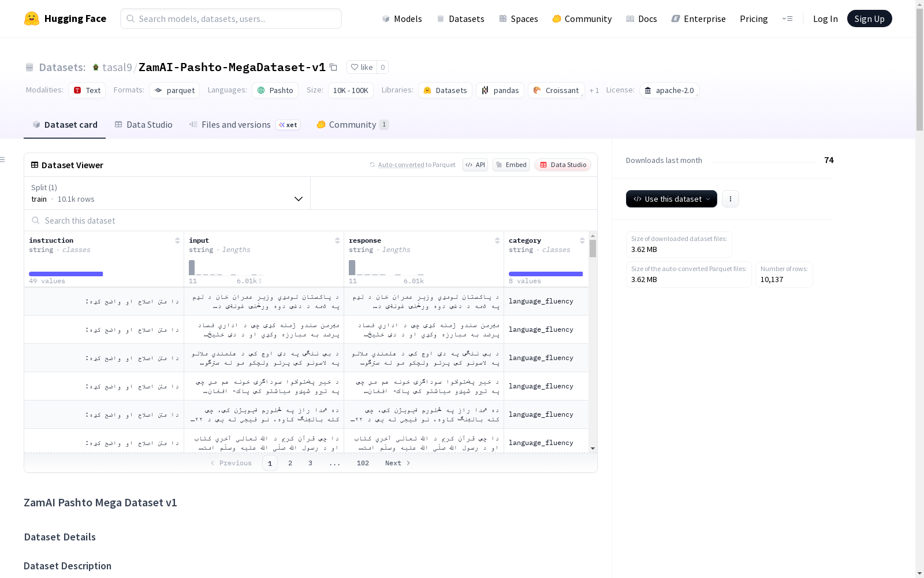Screen dimensions: 924x578
Task: Select the Croissant library tag
Action: click(x=556, y=90)
